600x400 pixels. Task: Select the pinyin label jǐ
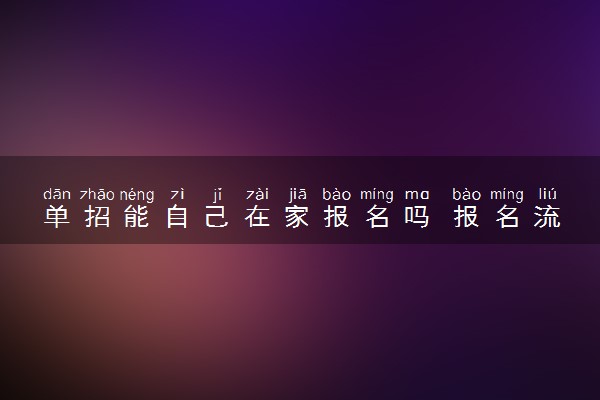pos(217,195)
